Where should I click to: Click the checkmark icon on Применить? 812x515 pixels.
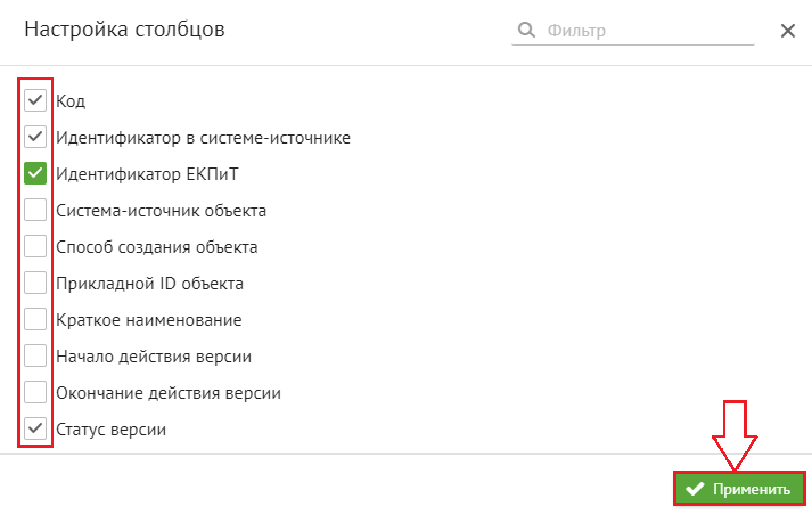coord(695,489)
